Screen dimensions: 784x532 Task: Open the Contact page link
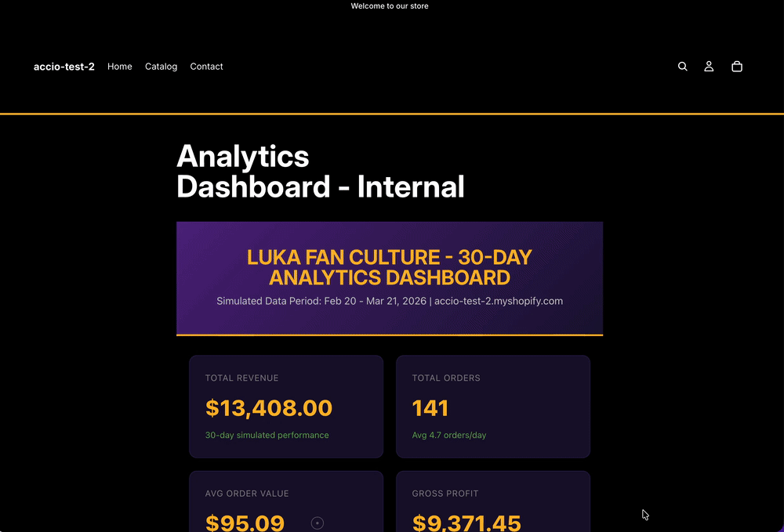tap(206, 67)
